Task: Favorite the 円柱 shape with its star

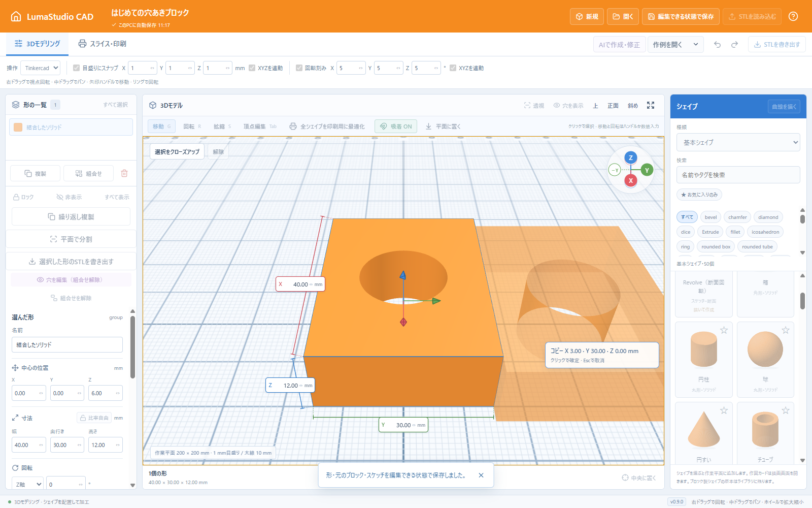Action: [724, 330]
